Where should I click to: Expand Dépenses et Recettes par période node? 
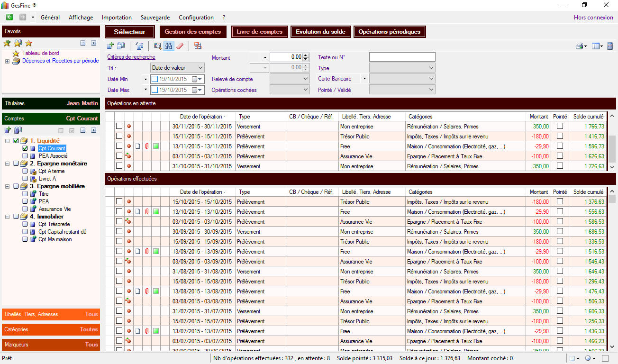(x=7, y=61)
